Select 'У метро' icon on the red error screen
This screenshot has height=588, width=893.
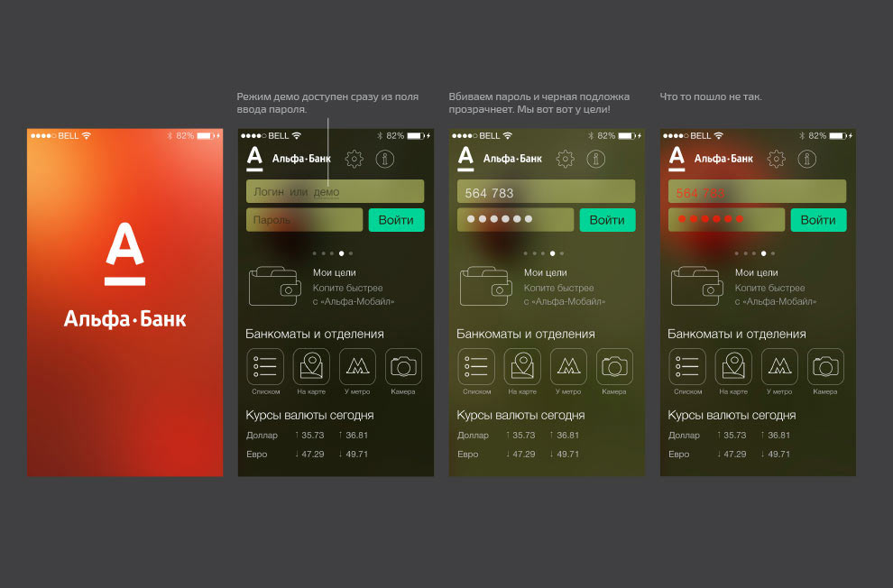(779, 367)
